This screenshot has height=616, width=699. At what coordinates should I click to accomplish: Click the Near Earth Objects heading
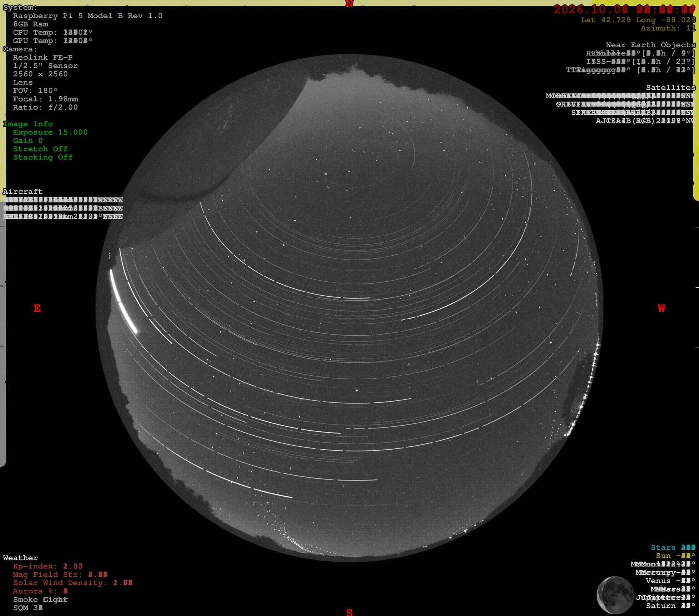651,45
